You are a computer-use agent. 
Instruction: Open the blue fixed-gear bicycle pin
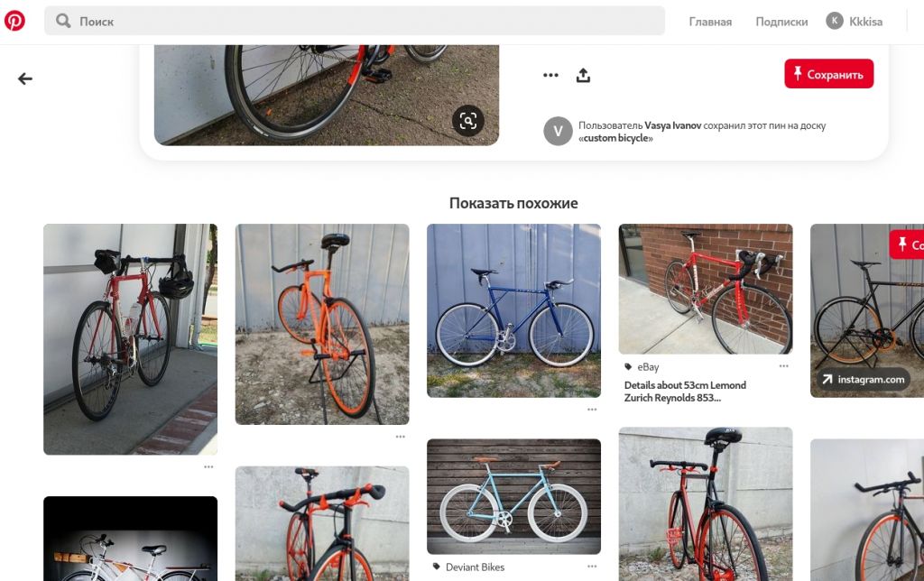[x=513, y=310]
